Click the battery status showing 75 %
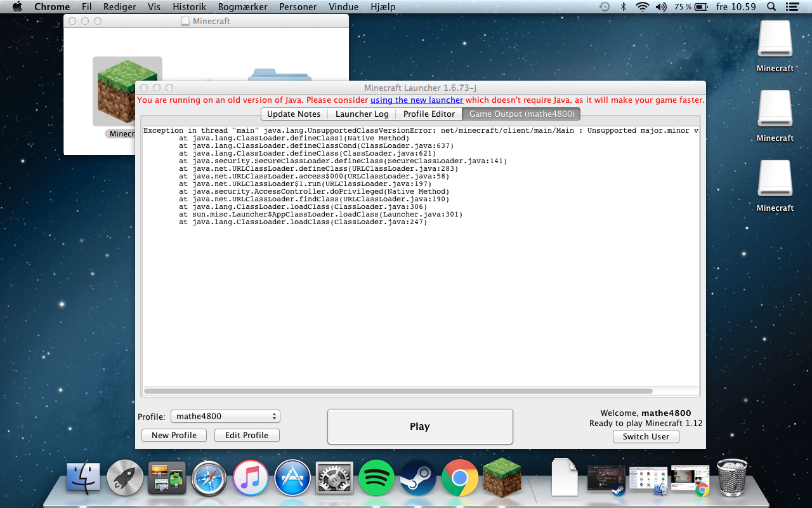812x508 pixels. (691, 7)
